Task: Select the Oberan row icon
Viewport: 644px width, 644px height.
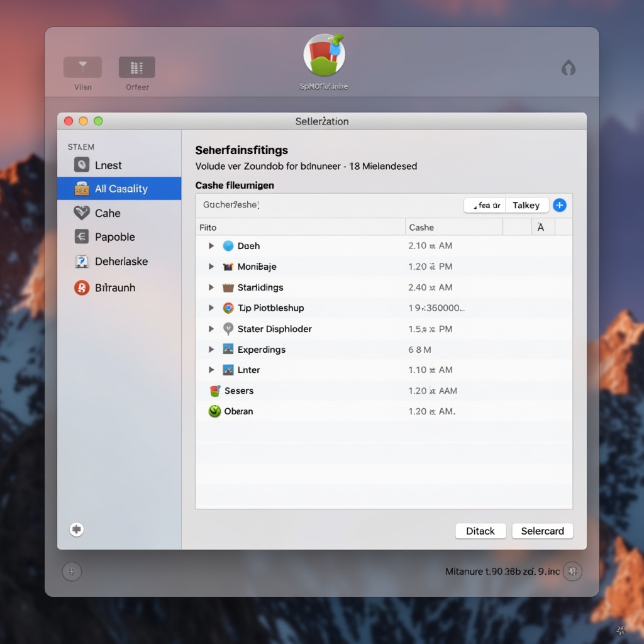Action: [216, 411]
